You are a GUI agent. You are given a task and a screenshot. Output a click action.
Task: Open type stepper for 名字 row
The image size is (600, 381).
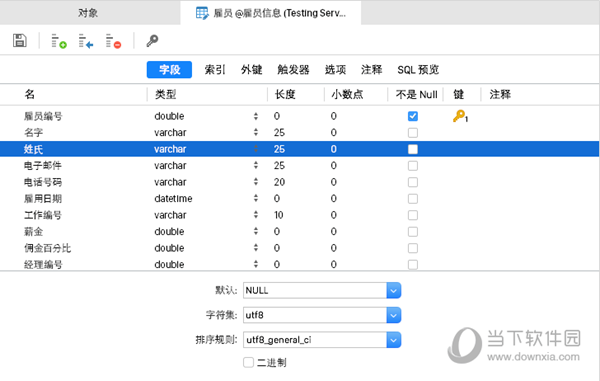256,132
